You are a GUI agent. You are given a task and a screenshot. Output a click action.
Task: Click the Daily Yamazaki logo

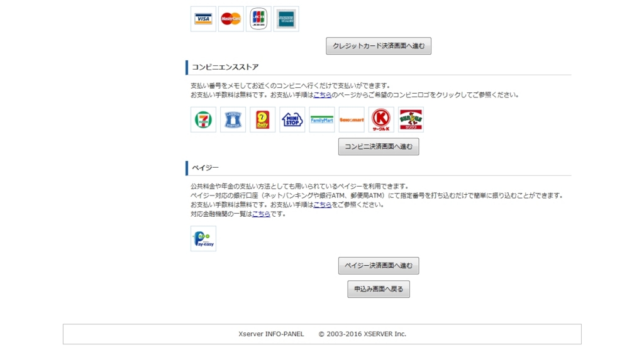click(x=262, y=120)
